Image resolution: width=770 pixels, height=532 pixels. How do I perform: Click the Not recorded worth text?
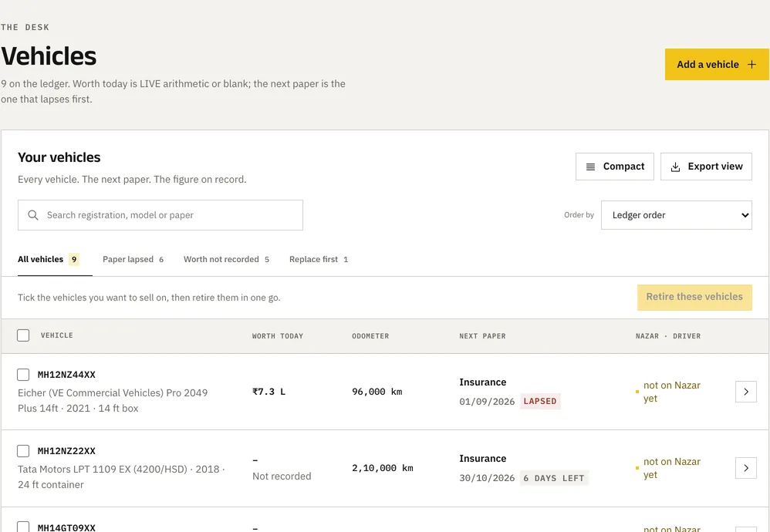pos(282,476)
